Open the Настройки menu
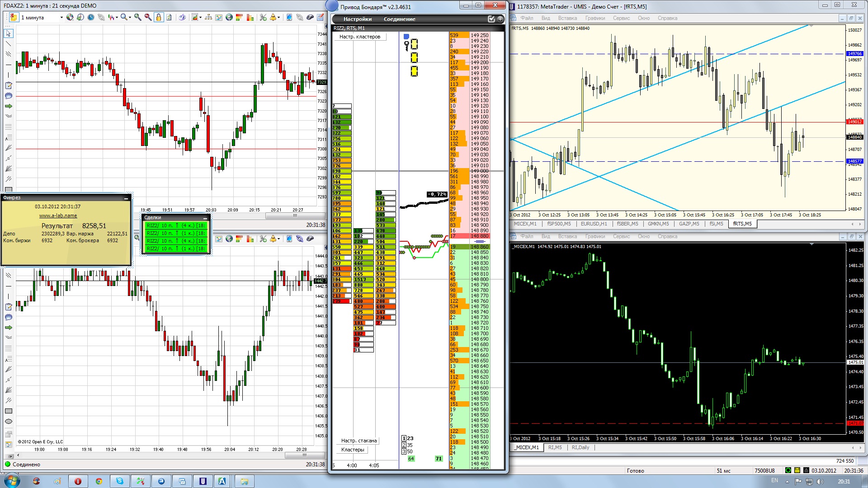The image size is (868, 488). click(357, 19)
